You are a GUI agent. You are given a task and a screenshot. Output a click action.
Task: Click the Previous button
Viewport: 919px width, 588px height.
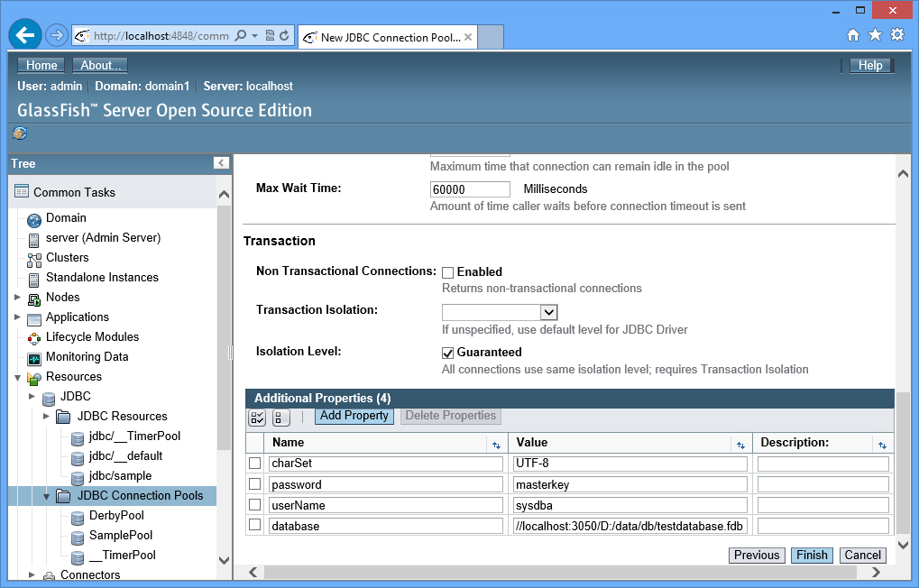pyautogui.click(x=757, y=556)
